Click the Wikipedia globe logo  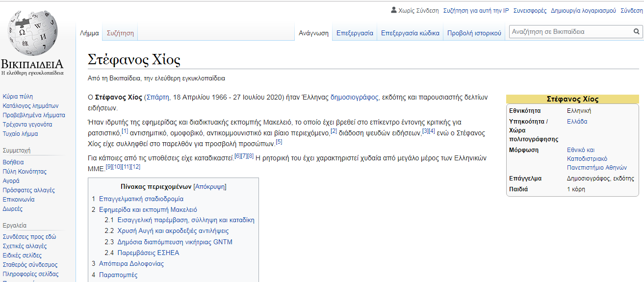coord(32,33)
